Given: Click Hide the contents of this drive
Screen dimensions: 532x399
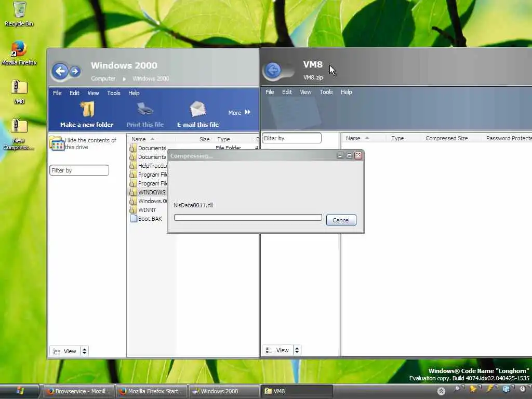Looking at the screenshot, I should point(83,143).
